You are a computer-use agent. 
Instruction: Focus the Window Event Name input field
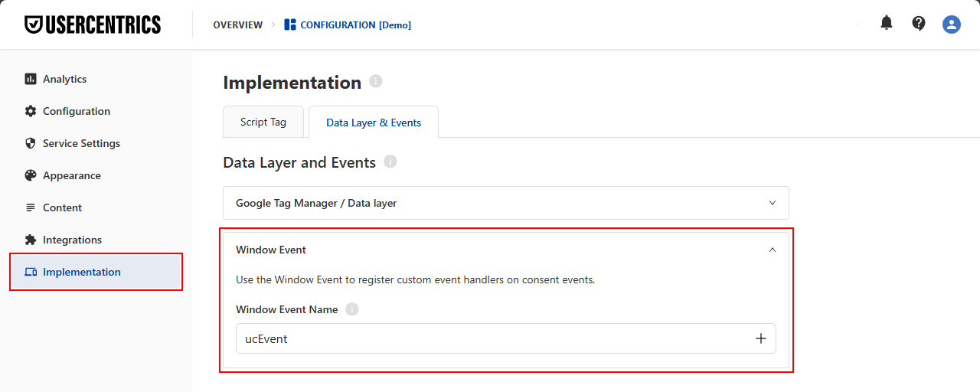[506, 338]
